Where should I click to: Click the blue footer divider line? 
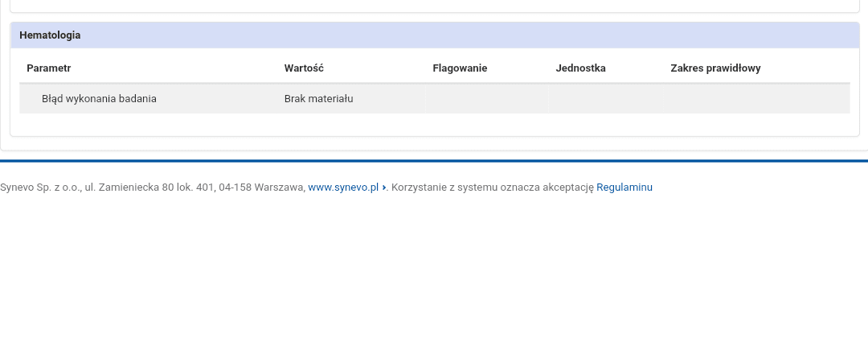pyautogui.click(x=434, y=161)
